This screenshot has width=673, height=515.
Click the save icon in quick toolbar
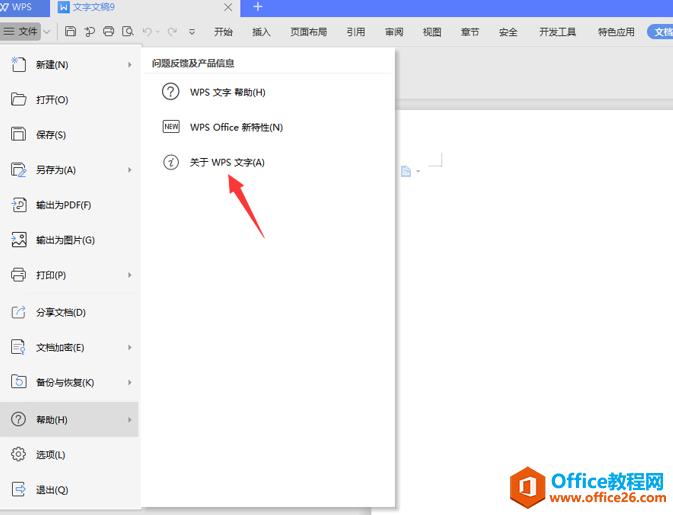pyautogui.click(x=70, y=31)
